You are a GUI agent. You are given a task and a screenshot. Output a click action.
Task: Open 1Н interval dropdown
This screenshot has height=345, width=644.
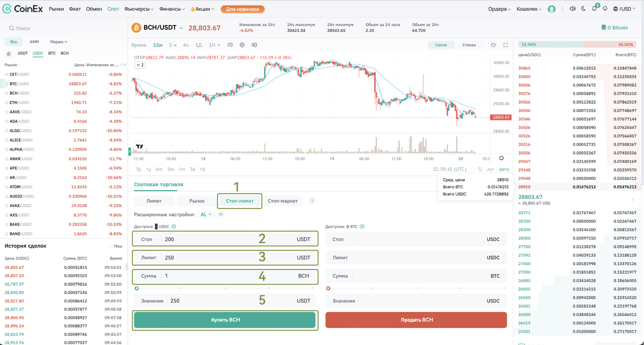[214, 45]
